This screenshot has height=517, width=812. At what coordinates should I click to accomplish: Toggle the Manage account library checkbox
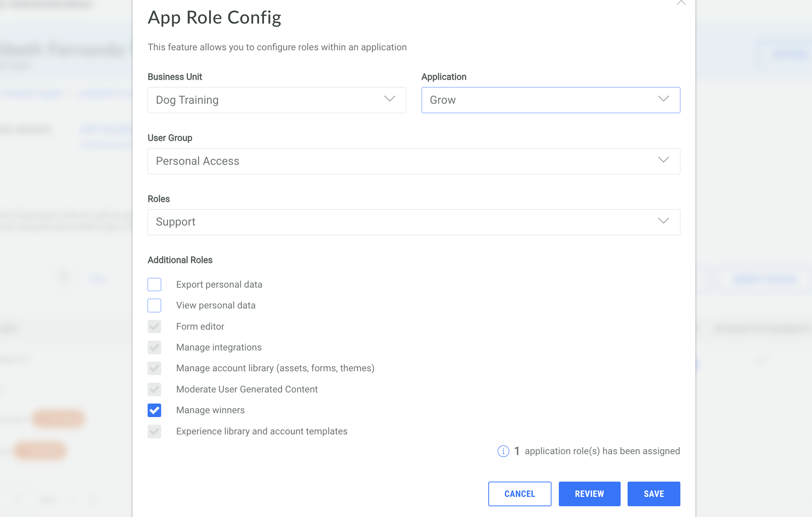(154, 368)
